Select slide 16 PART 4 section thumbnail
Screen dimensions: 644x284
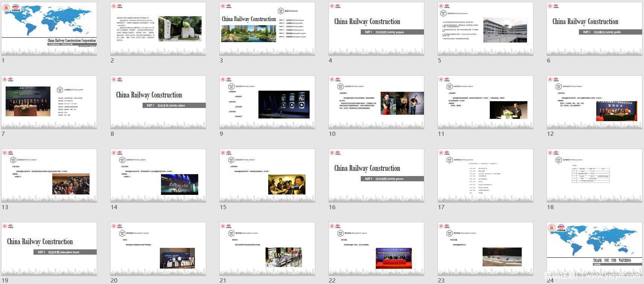click(x=376, y=176)
